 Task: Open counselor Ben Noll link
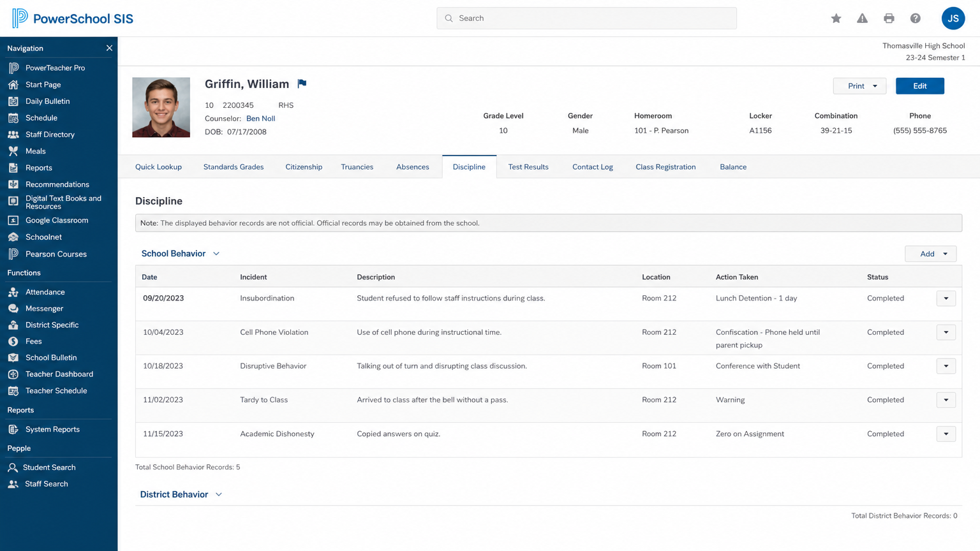[x=260, y=119]
